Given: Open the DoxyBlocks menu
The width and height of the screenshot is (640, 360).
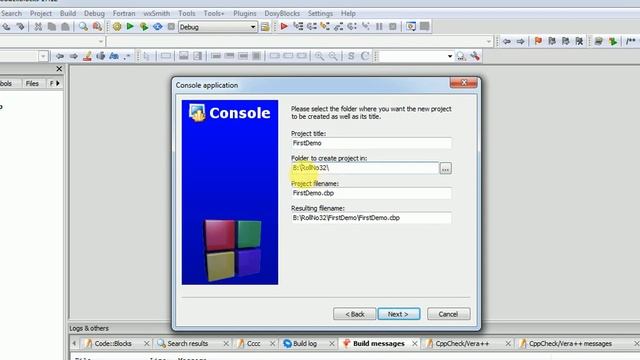Looking at the screenshot, I should click(282, 13).
